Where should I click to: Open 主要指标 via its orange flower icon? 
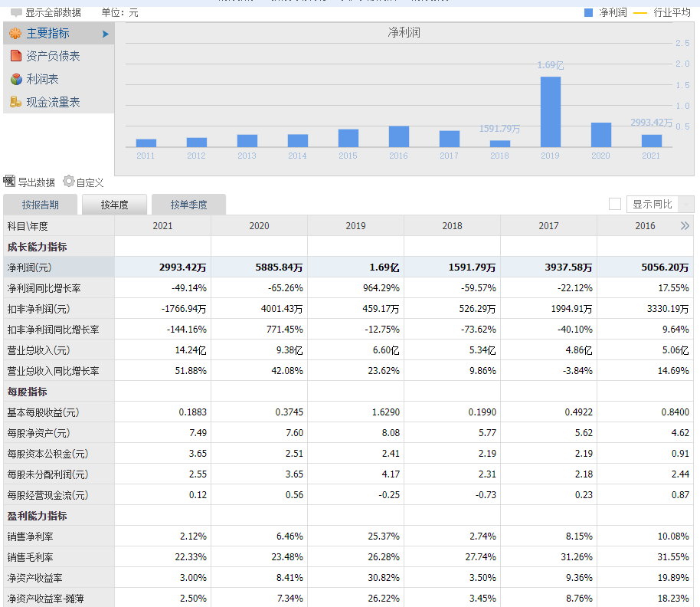point(15,33)
